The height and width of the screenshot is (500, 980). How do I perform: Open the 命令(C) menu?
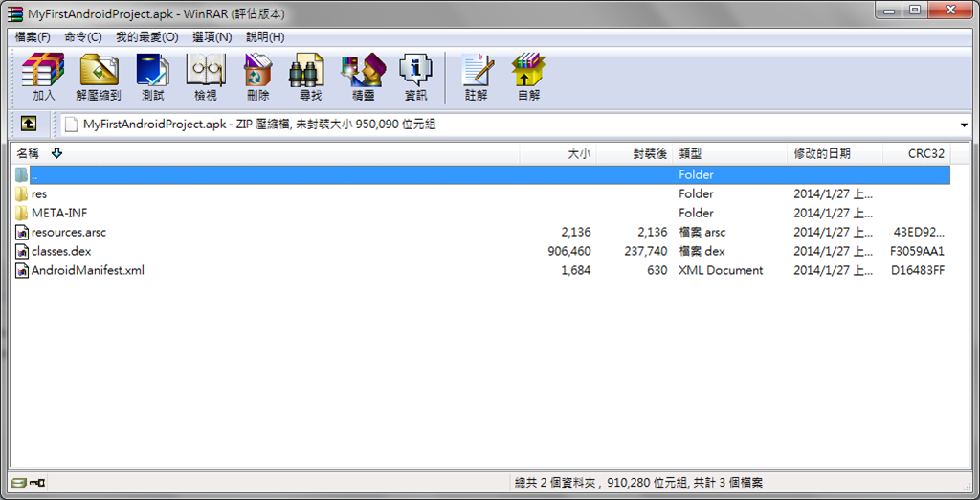[83, 37]
